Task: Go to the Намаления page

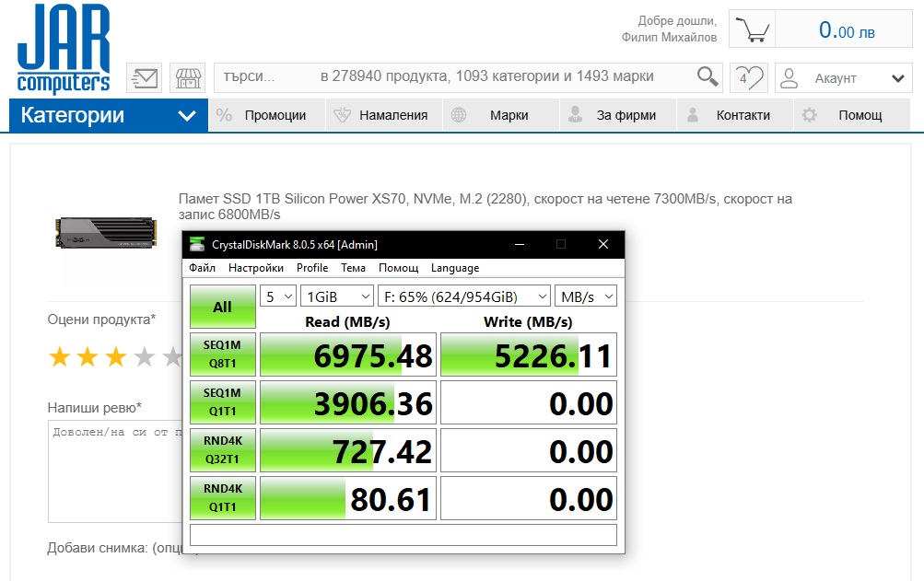Action: tap(393, 115)
